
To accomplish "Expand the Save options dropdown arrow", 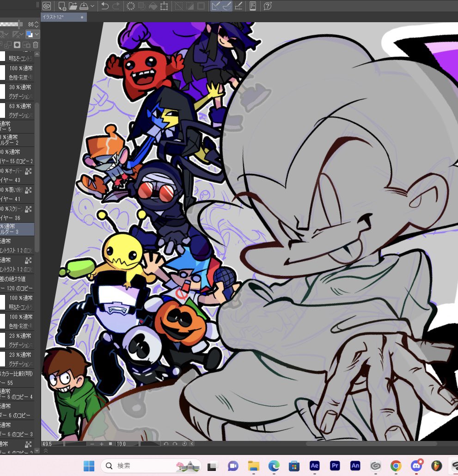I will [x=92, y=6].
